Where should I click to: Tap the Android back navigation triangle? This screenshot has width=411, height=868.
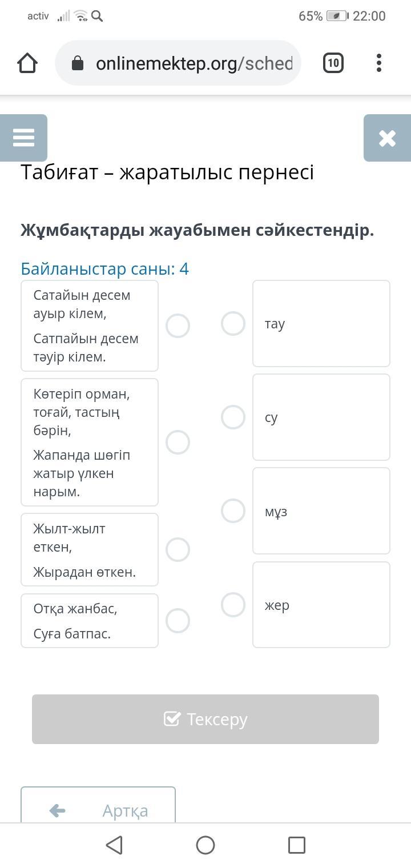114,845
